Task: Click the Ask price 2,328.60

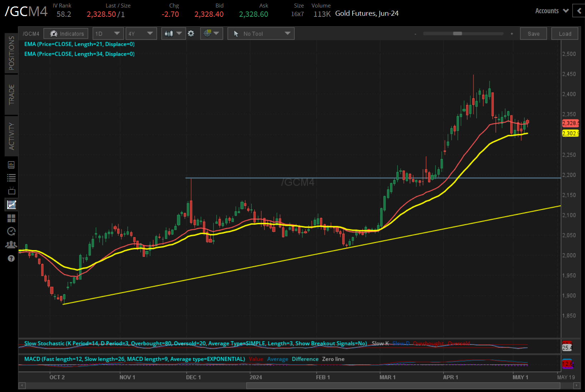Action: 254,14
